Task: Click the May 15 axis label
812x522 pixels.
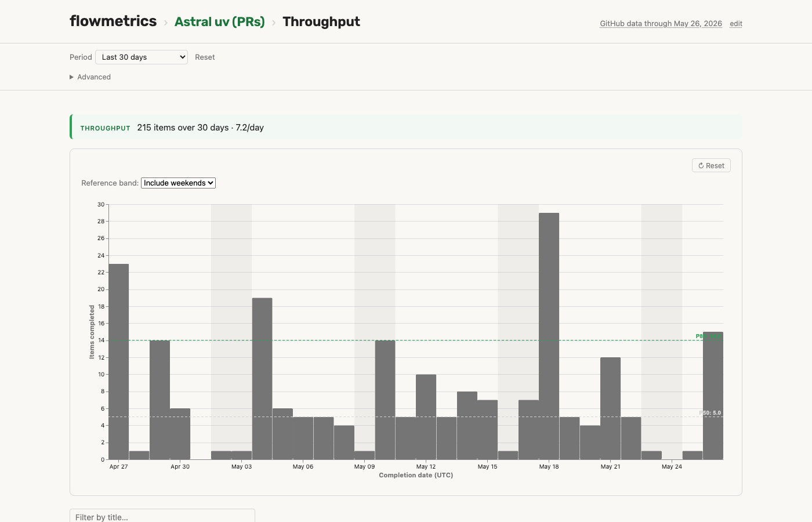Action: pos(487,466)
